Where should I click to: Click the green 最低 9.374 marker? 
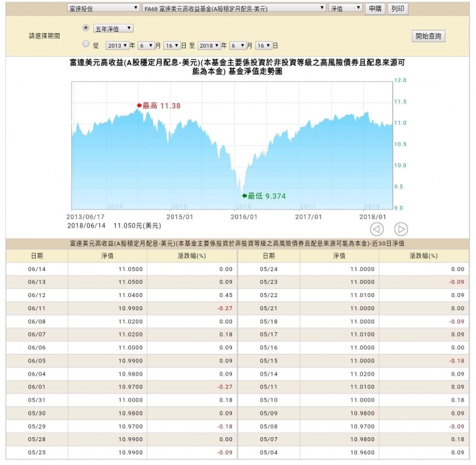264,196
